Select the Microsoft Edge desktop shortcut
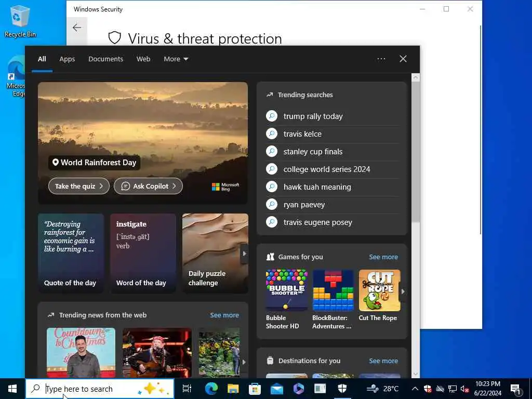532x399 pixels. click(x=16, y=77)
